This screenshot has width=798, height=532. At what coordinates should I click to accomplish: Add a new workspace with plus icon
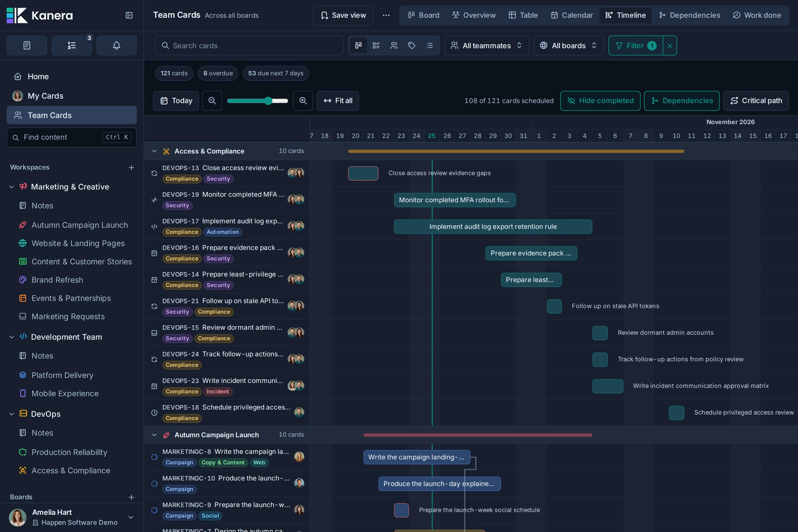point(131,168)
